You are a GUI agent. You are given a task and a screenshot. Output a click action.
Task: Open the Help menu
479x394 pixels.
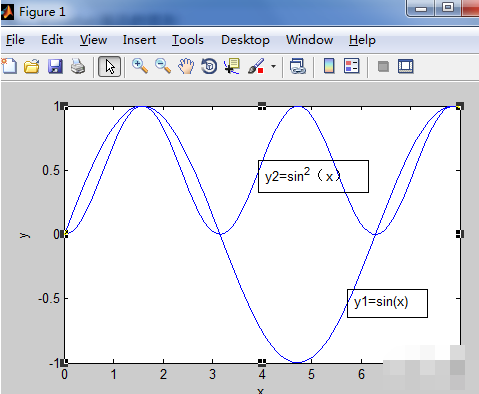[x=362, y=40]
